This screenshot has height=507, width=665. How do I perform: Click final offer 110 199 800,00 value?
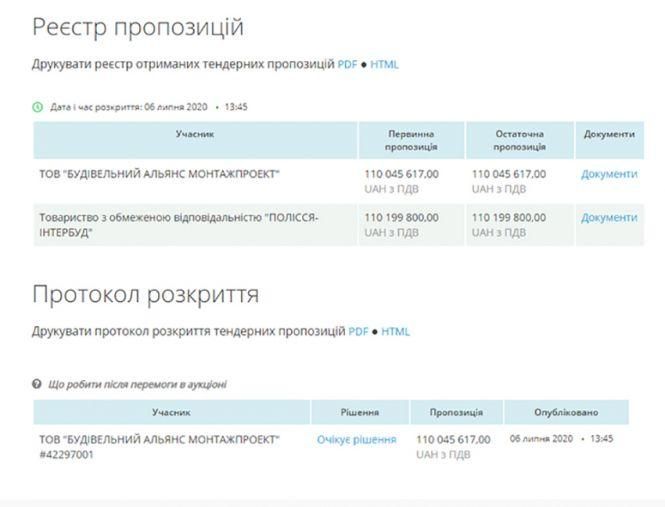509,218
